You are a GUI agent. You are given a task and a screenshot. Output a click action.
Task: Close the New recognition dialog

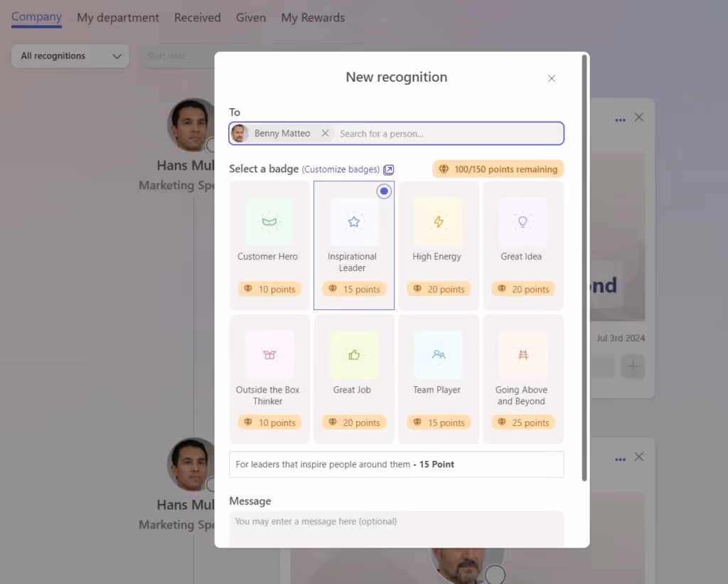tap(551, 78)
